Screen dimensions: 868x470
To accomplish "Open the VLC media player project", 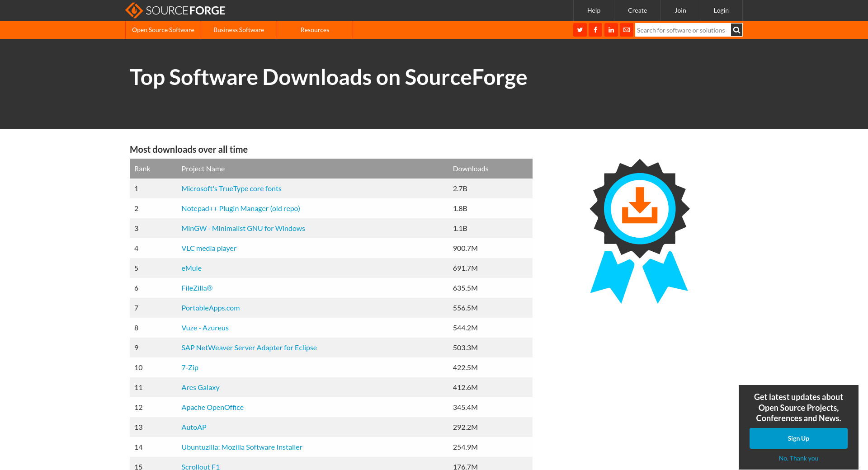I will 209,248.
